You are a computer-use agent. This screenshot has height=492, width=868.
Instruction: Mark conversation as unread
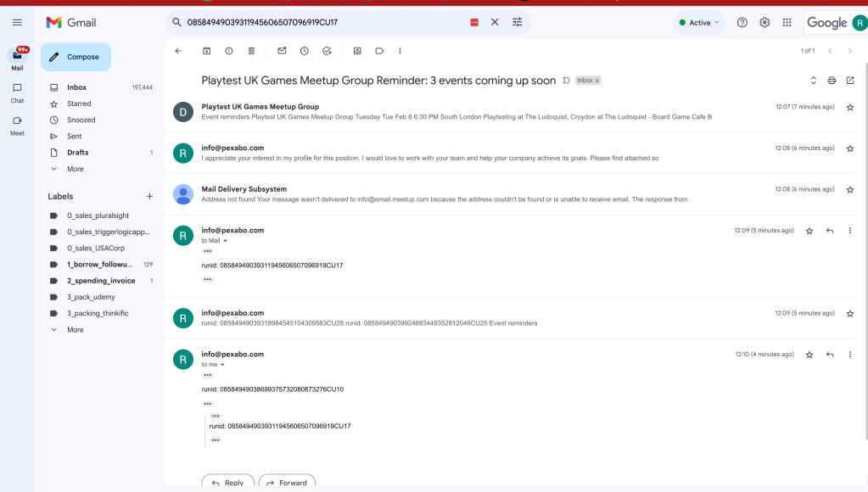[282, 51]
